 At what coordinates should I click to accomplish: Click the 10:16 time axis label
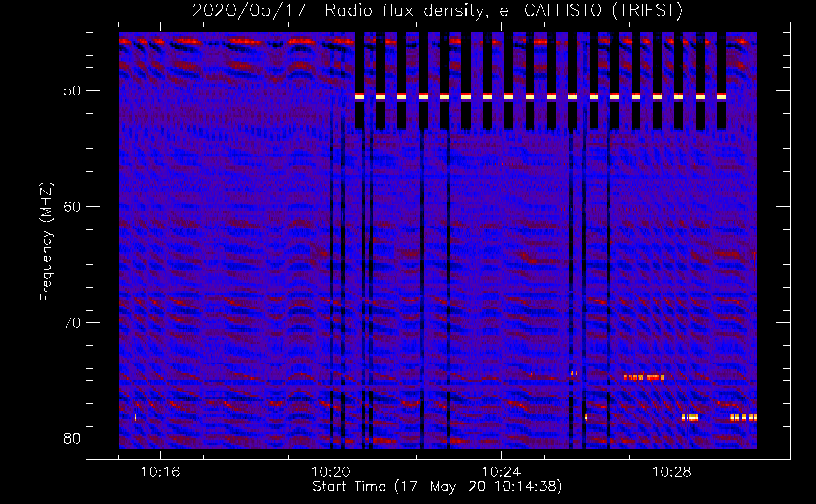[x=160, y=472]
